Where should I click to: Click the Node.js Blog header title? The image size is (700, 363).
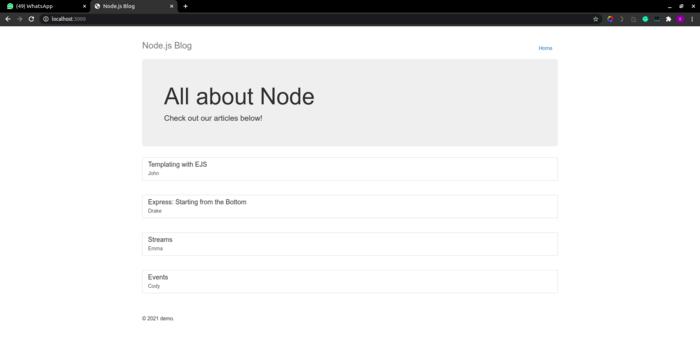167,46
